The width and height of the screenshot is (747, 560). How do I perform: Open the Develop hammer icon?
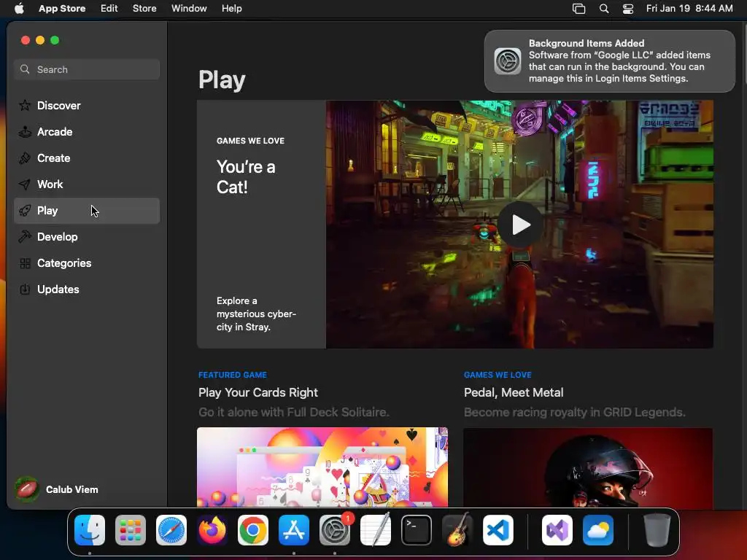(x=25, y=237)
